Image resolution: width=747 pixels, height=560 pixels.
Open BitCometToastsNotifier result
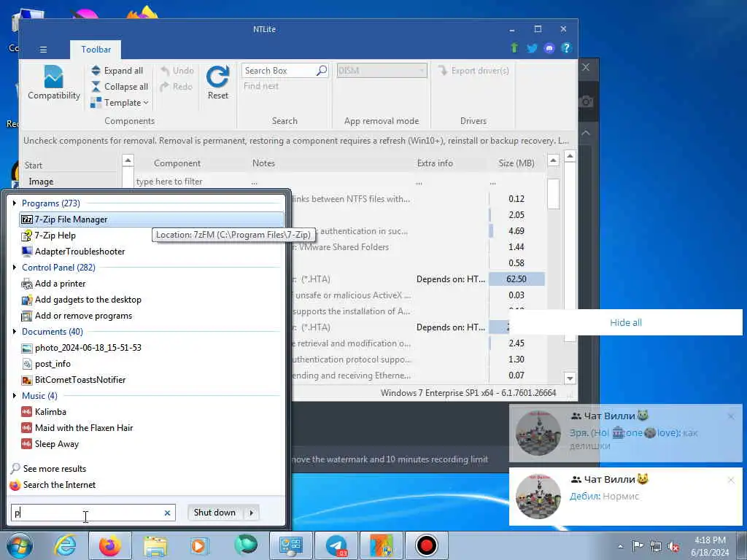[x=74, y=380]
